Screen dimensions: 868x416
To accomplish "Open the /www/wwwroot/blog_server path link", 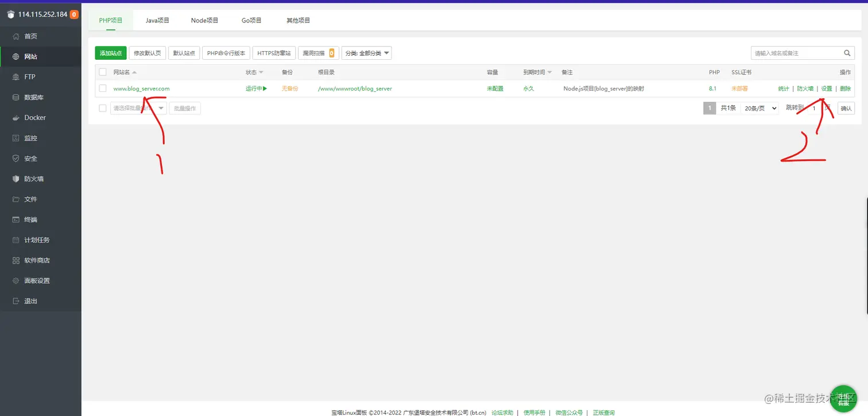I will (355, 88).
